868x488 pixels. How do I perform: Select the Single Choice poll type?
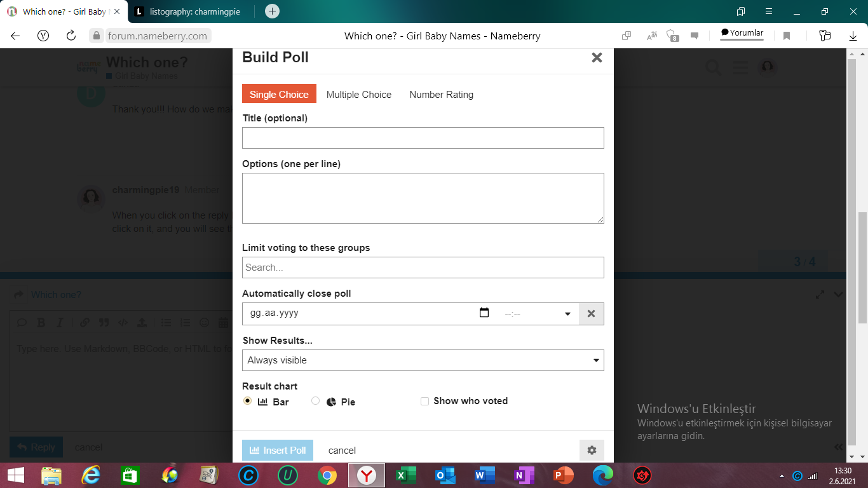pos(279,94)
